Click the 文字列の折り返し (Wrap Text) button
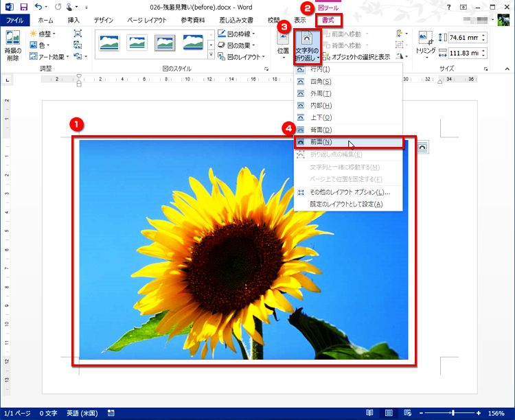This screenshot has height=420, width=515. tap(307, 46)
